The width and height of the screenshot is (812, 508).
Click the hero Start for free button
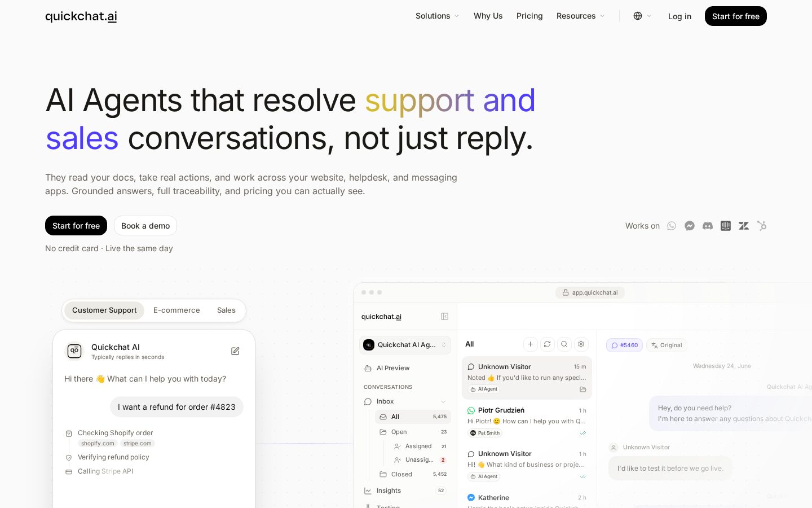point(76,226)
